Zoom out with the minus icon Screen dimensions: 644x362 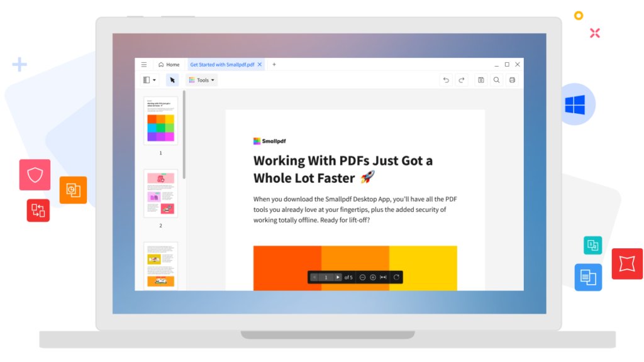[362, 277]
